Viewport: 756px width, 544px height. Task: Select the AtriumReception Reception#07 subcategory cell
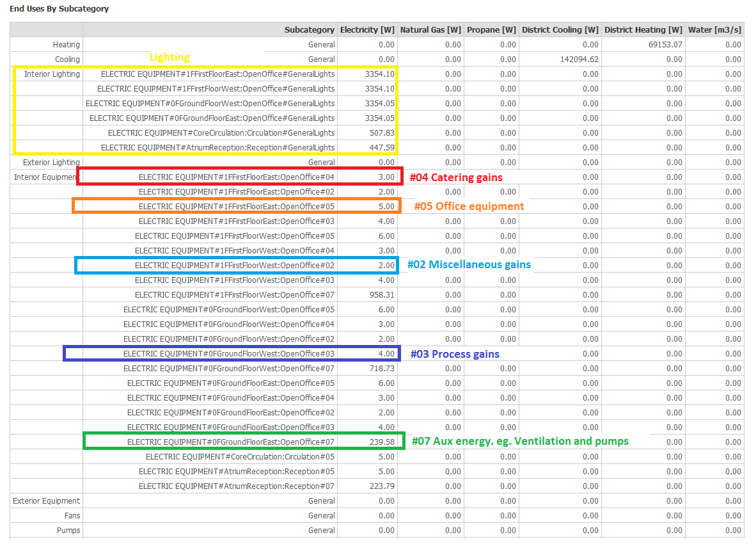click(237, 486)
